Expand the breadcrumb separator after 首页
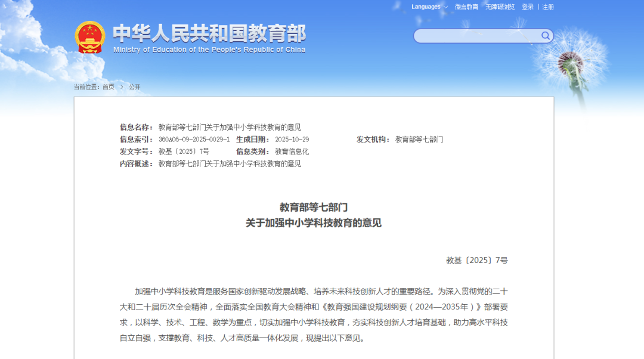Viewport: 644px width, 359px height. click(x=121, y=86)
